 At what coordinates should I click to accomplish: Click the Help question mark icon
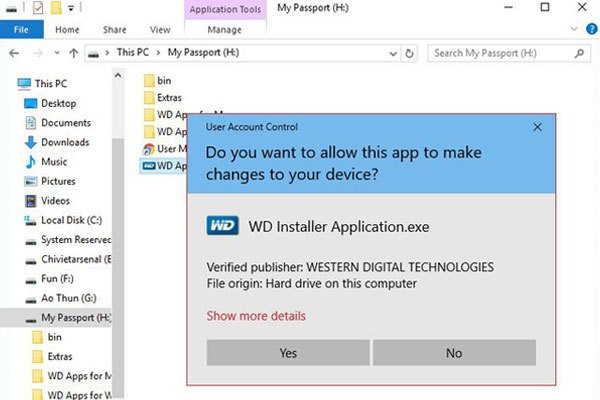click(588, 30)
